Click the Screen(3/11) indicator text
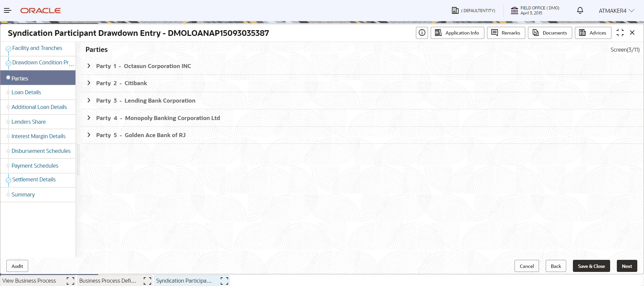 tap(625, 50)
